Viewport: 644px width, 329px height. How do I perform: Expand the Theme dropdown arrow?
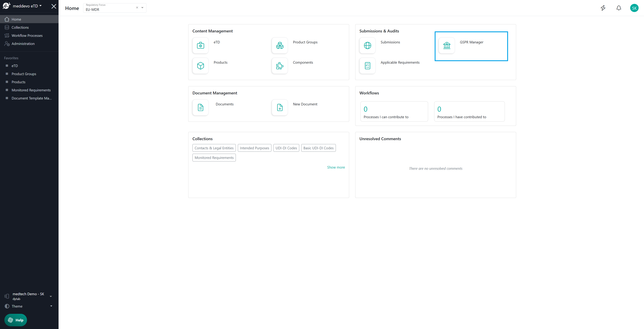[x=51, y=306]
